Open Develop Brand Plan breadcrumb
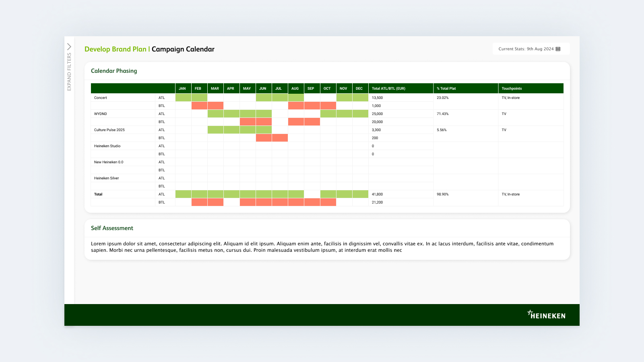644x362 pixels. coord(115,49)
